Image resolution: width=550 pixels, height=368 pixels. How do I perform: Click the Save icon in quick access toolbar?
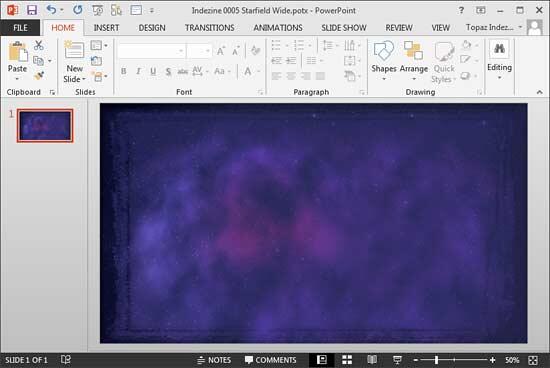coord(32,10)
